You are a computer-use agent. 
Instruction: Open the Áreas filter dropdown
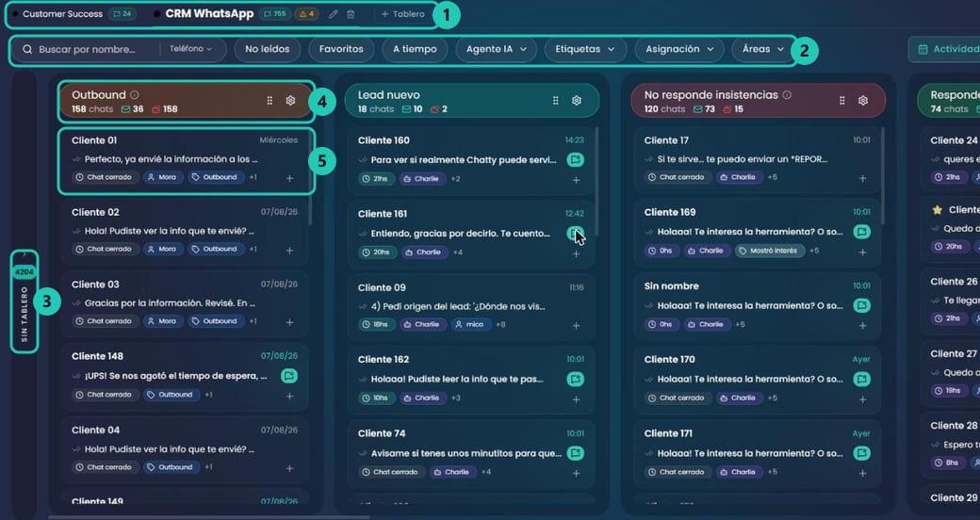click(762, 49)
